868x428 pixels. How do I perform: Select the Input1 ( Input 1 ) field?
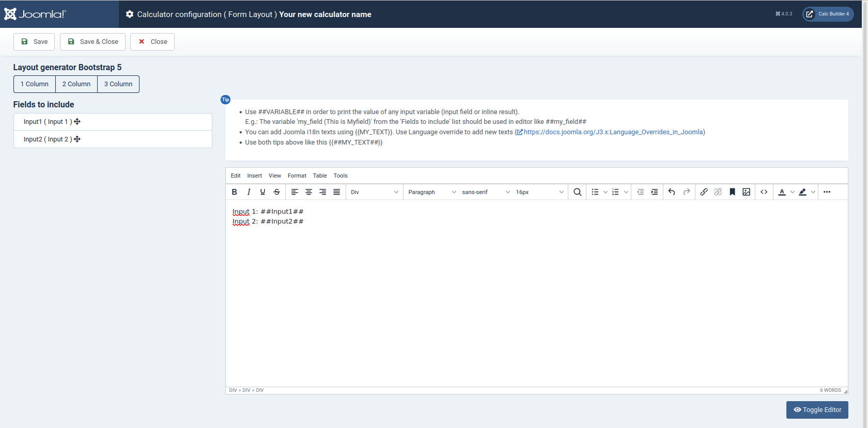(x=113, y=122)
